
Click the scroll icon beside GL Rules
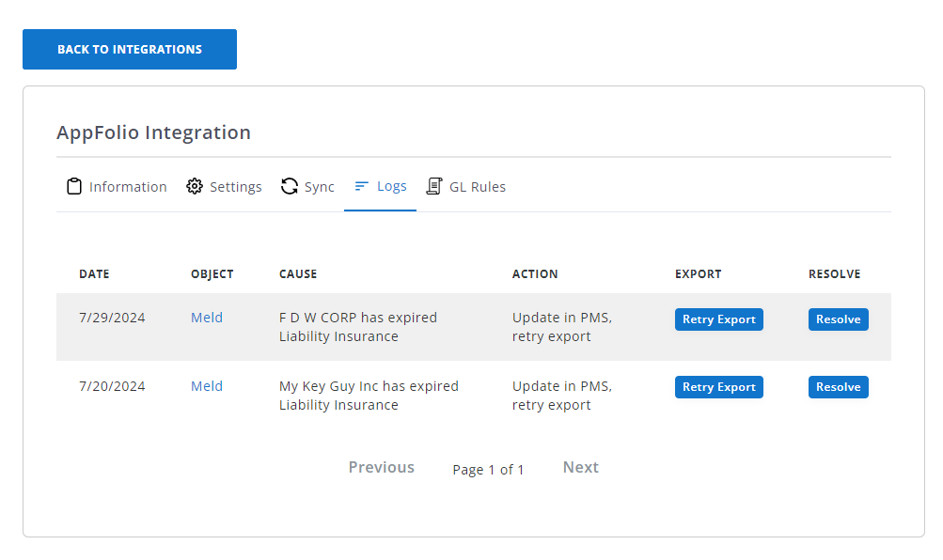coord(434,186)
